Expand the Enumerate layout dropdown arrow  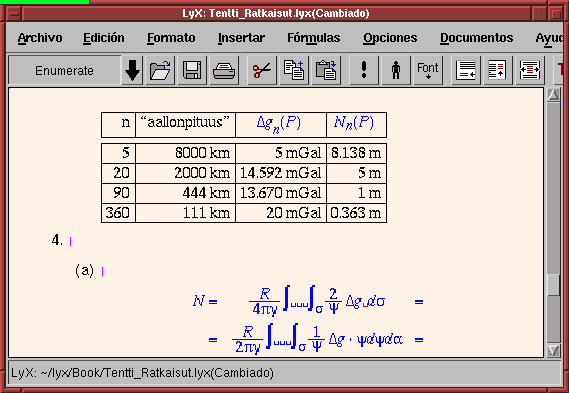132,70
